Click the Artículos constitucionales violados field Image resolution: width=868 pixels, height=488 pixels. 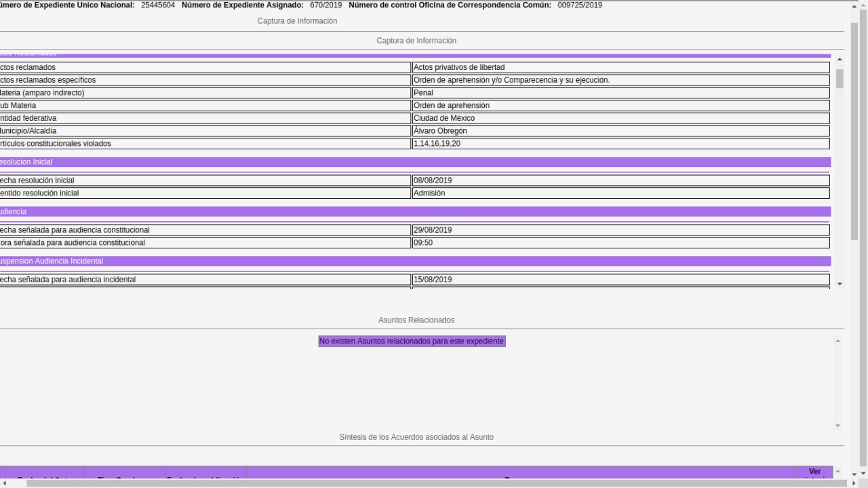pos(620,143)
